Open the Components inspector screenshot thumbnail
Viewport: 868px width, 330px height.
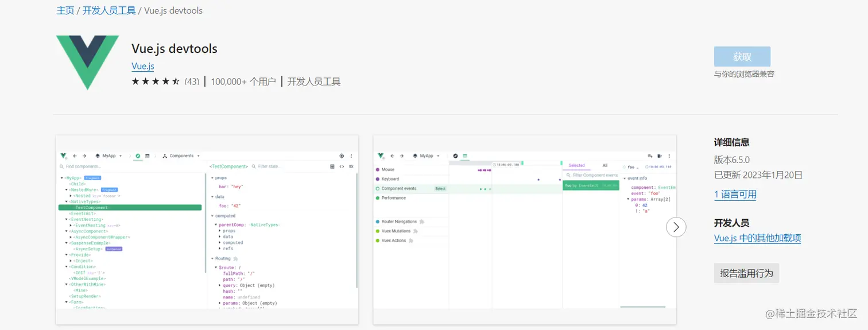pos(207,230)
